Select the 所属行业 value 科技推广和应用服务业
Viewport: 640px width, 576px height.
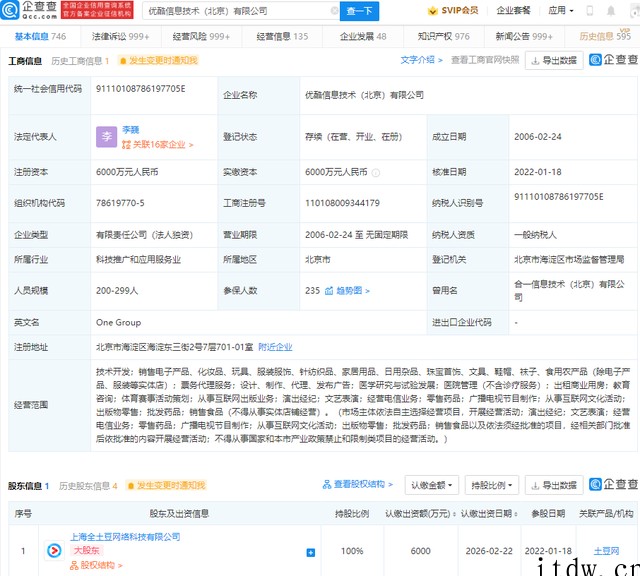(138, 260)
